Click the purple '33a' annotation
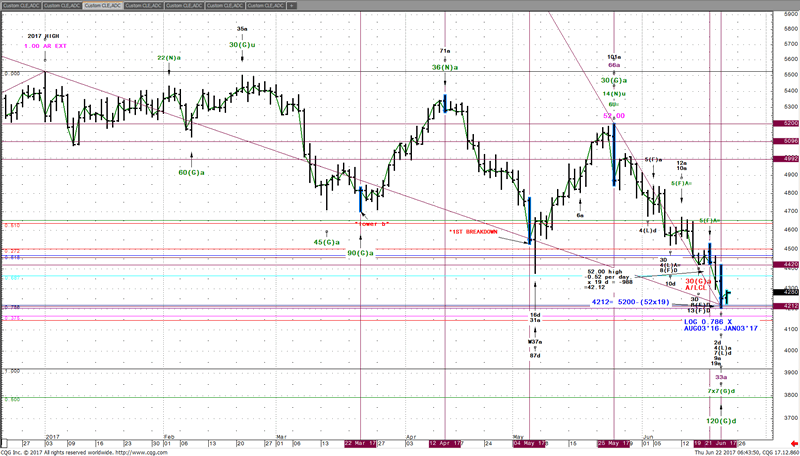The height and width of the screenshot is (456, 800). 721,377
